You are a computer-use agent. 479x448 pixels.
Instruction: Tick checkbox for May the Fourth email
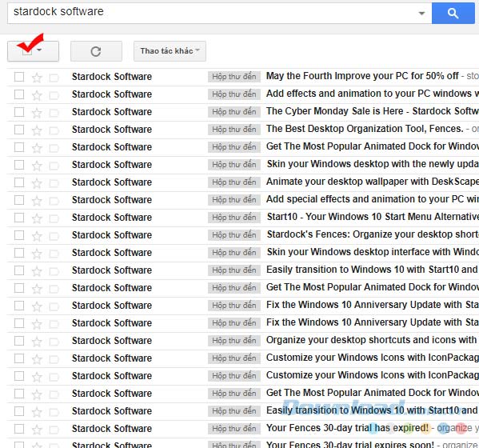pyautogui.click(x=19, y=77)
